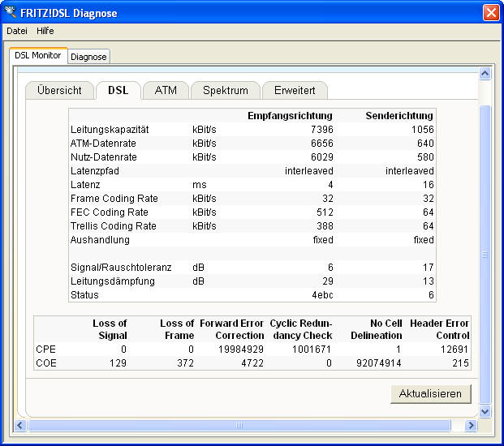Click the Leitungskapazität row label
The image size is (504, 446).
click(x=110, y=130)
